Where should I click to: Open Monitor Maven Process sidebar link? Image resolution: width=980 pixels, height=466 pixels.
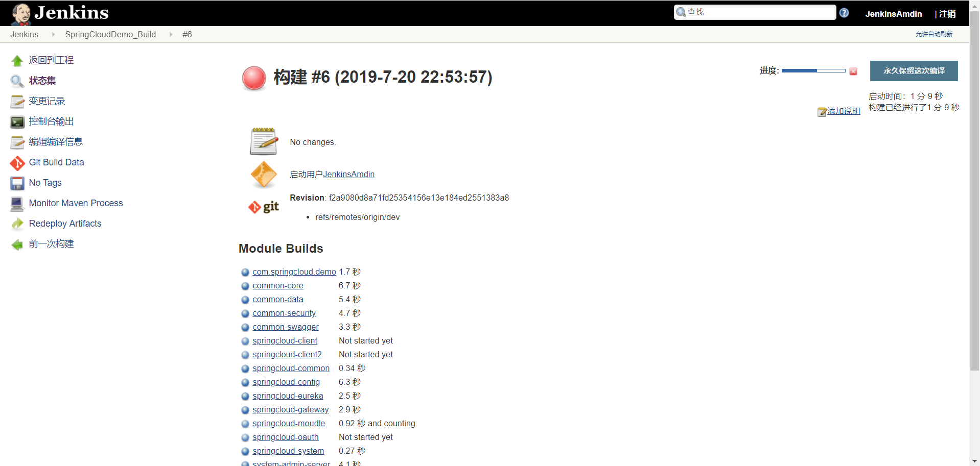(x=76, y=203)
